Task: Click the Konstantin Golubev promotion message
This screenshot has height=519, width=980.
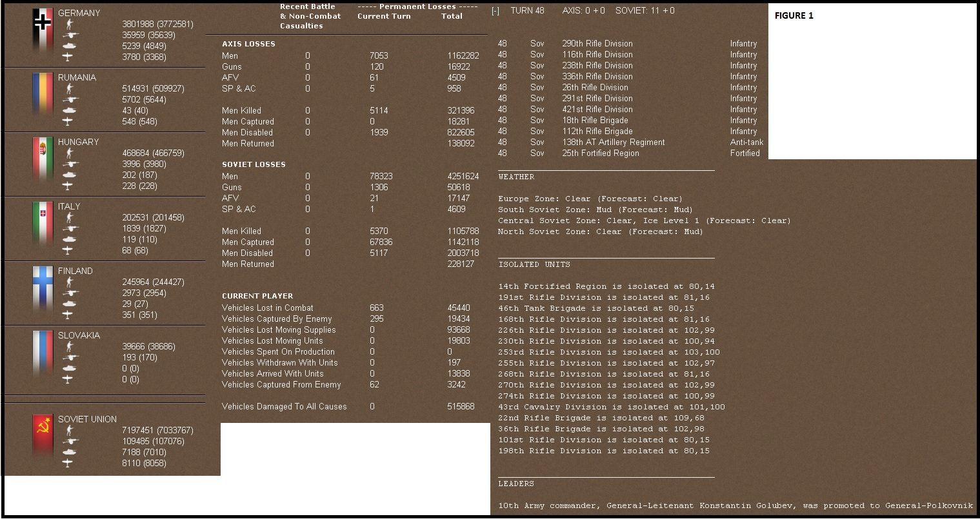Action: pos(735,505)
